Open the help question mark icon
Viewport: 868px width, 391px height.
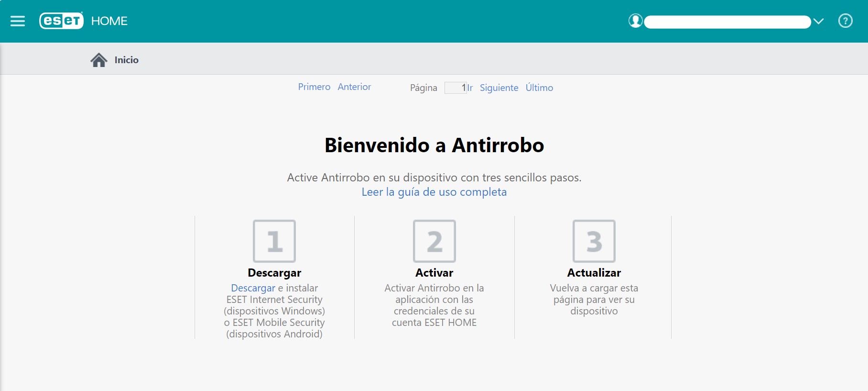845,21
